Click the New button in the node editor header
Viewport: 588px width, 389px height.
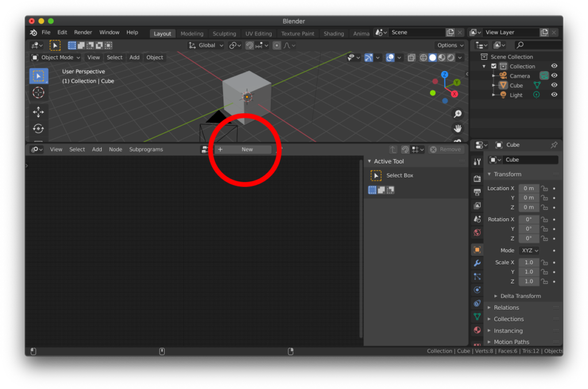click(x=243, y=149)
